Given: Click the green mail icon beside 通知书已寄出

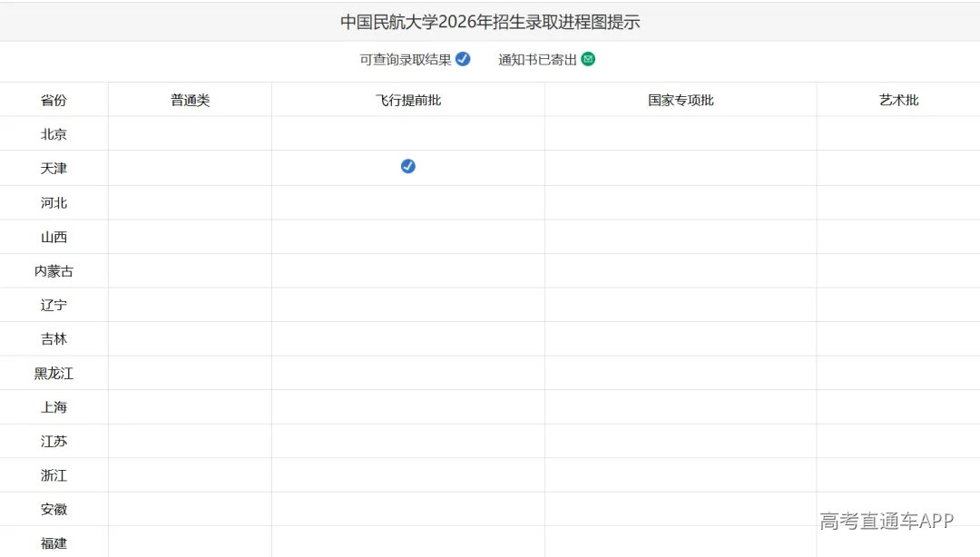Looking at the screenshot, I should click(588, 59).
